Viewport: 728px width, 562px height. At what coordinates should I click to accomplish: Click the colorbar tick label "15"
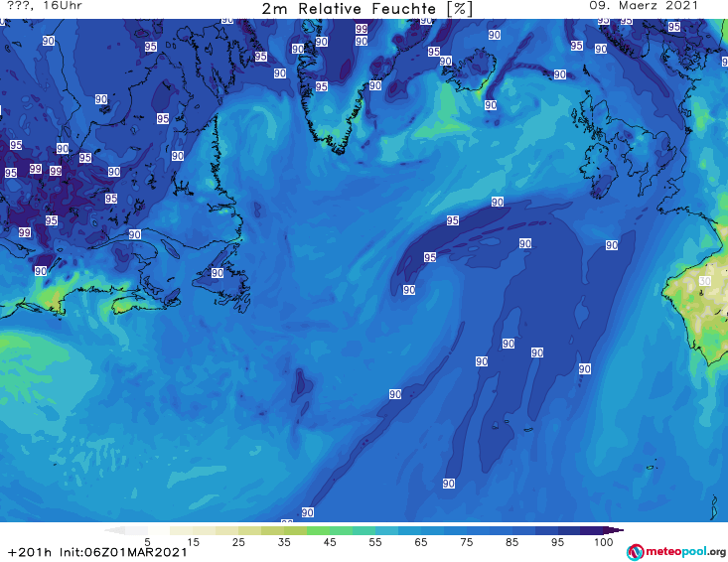click(193, 542)
